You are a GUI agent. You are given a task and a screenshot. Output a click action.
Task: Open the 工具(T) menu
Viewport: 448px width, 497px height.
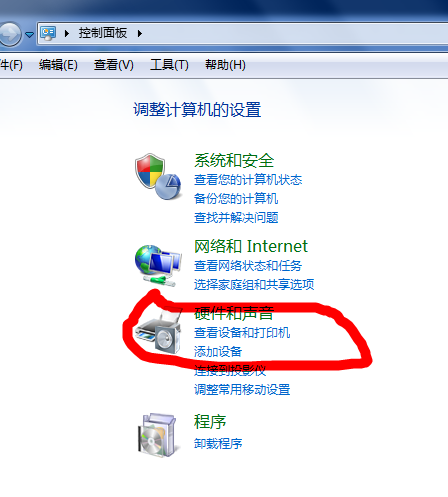click(169, 65)
